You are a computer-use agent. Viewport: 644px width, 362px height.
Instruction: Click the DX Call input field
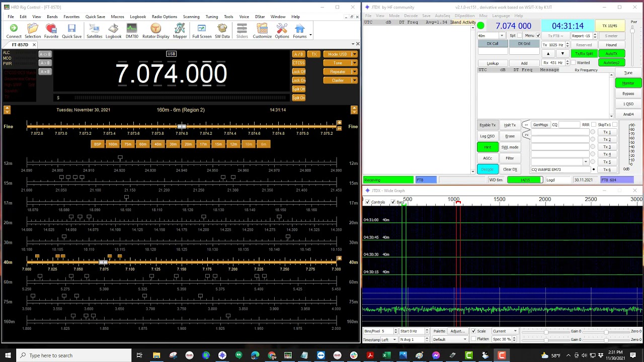(493, 51)
